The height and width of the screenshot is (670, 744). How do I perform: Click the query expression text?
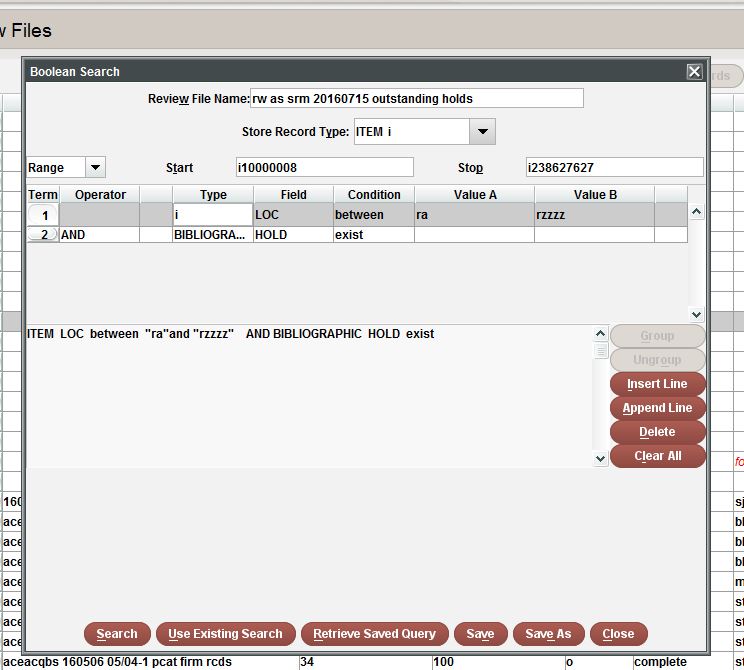point(231,334)
